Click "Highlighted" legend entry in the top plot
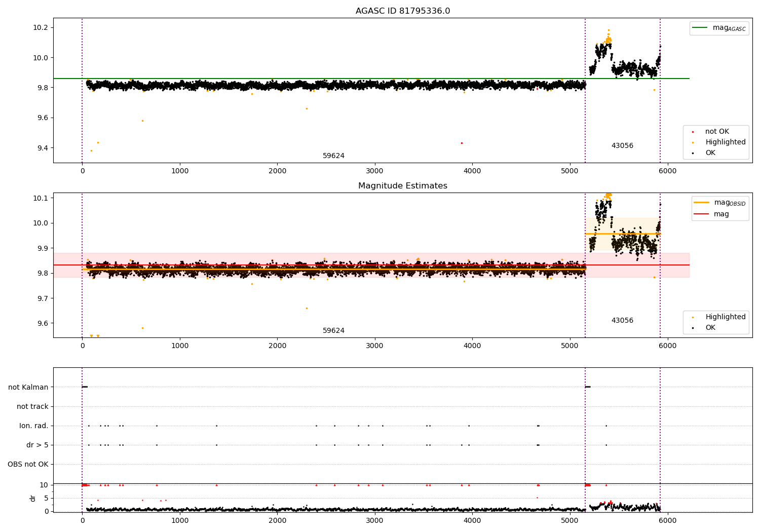Image resolution: width=760 pixels, height=532 pixels. click(x=719, y=142)
